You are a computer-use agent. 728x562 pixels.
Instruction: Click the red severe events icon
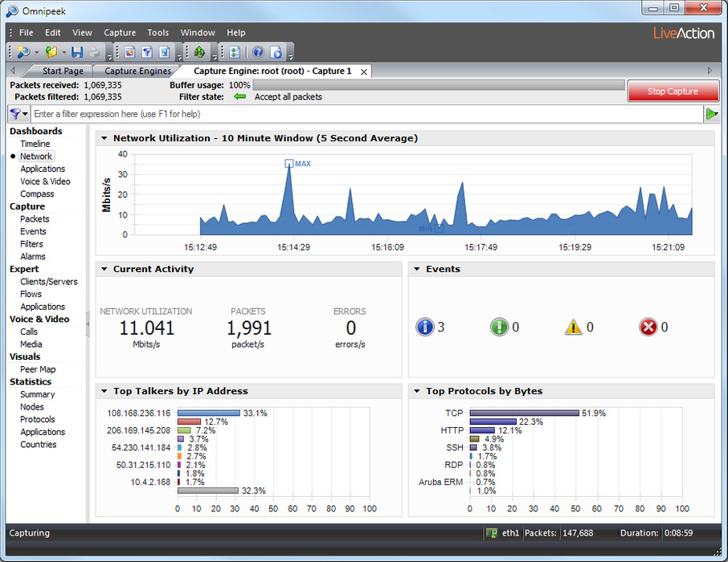[648, 328]
